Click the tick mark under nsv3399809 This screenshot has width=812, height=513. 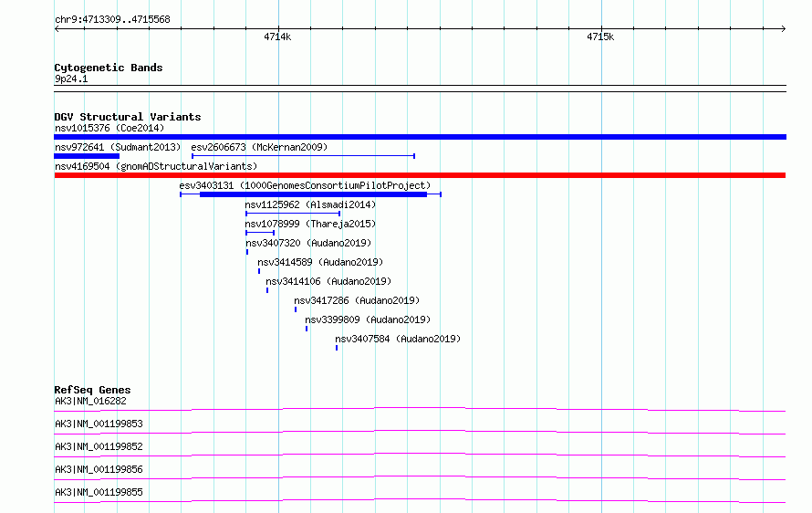(307, 329)
